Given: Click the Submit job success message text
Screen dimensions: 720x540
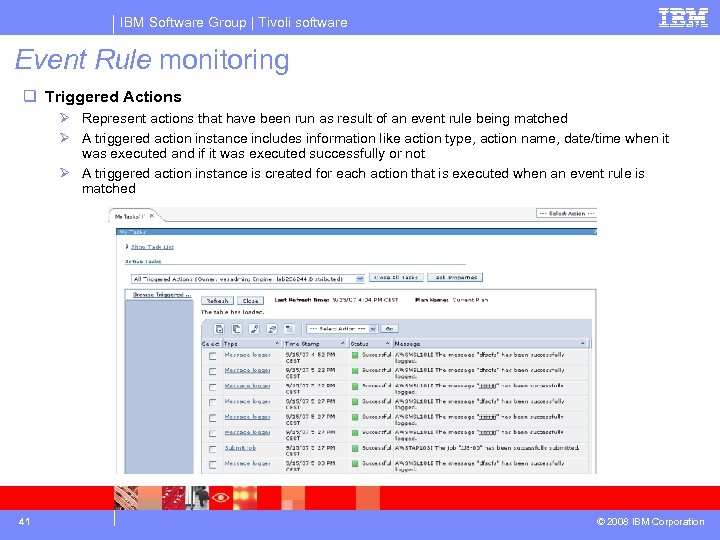Looking at the screenshot, I should 487,448.
